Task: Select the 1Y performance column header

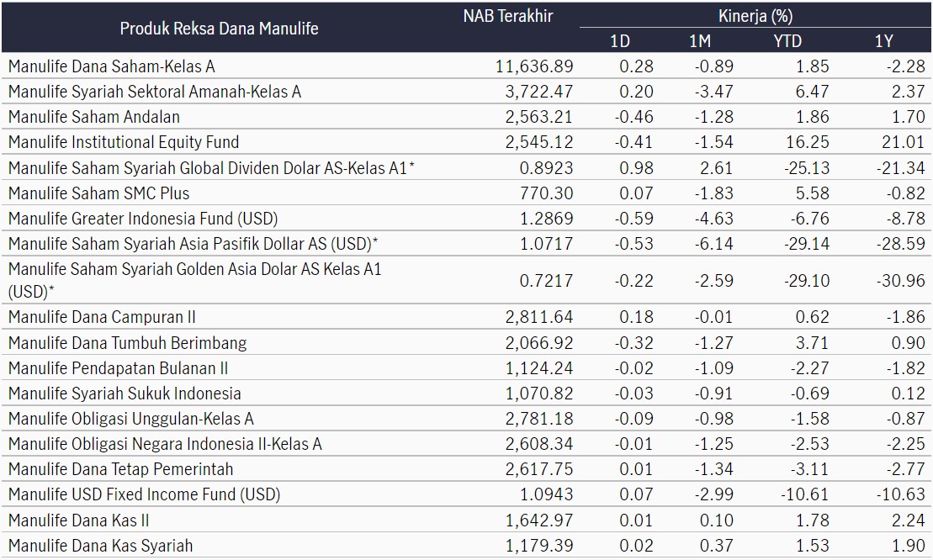Action: tap(883, 41)
